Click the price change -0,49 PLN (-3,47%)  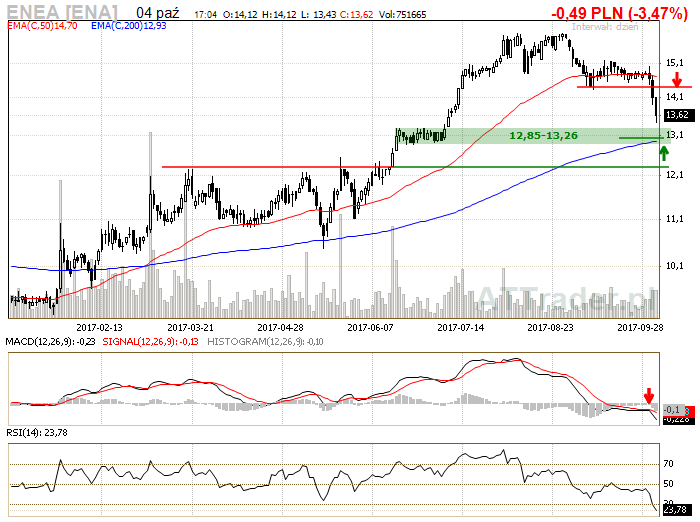tap(620, 13)
